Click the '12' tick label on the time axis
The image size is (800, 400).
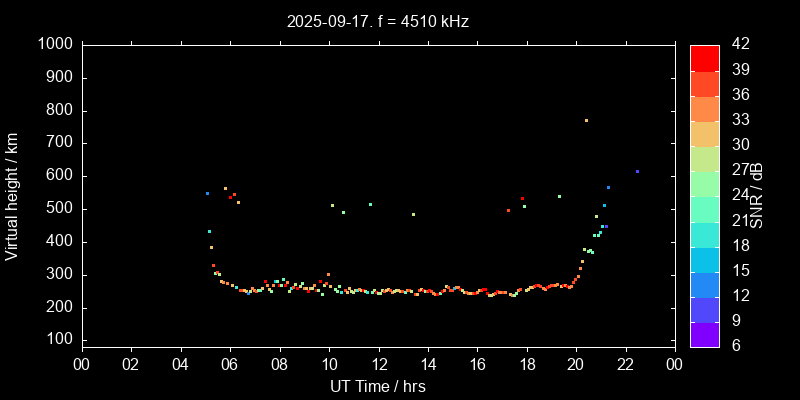coord(378,365)
